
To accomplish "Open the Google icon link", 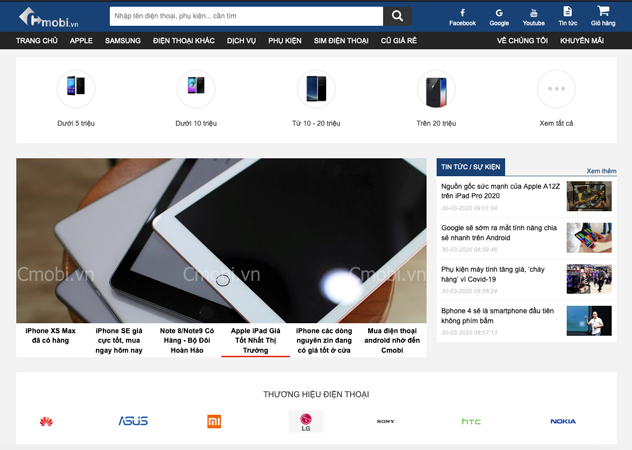I will pyautogui.click(x=498, y=15).
